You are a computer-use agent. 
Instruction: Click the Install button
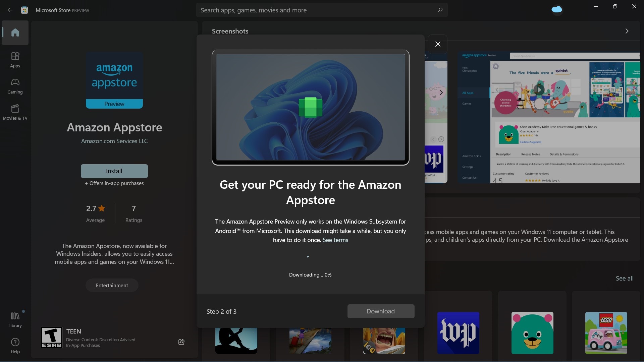click(114, 171)
